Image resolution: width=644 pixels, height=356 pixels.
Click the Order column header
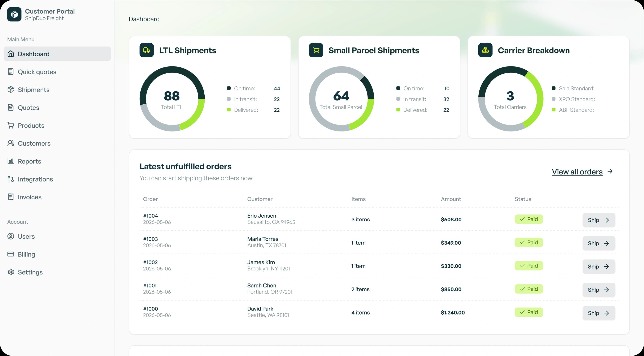[150, 199]
